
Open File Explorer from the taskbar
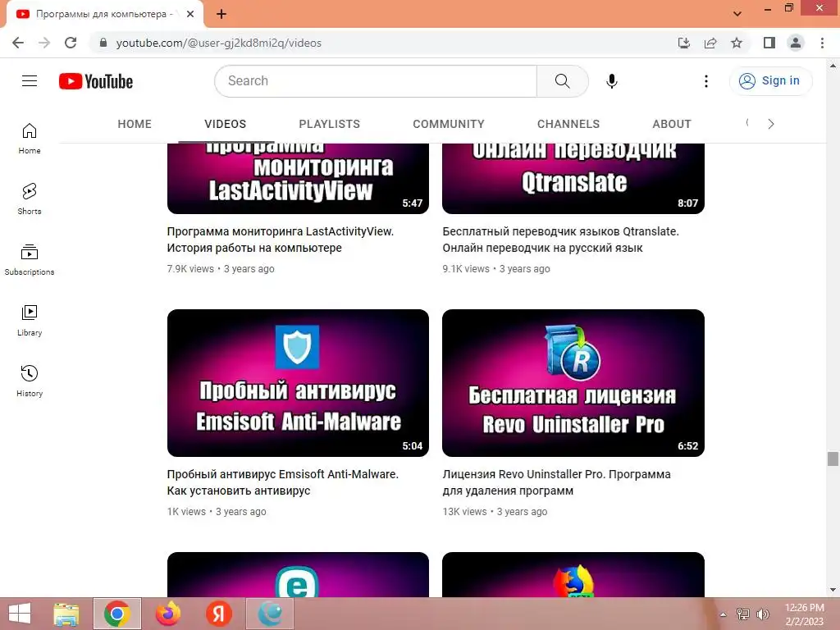coord(66,614)
